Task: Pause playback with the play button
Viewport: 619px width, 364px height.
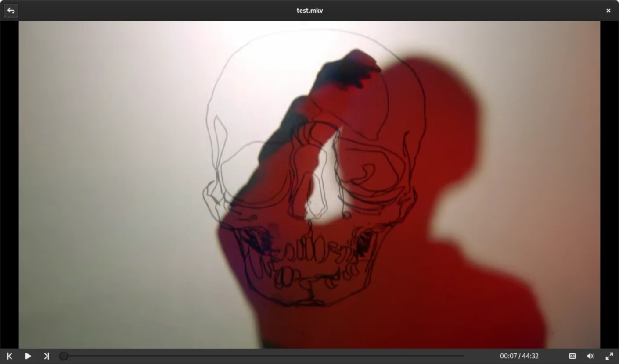Action: point(28,356)
